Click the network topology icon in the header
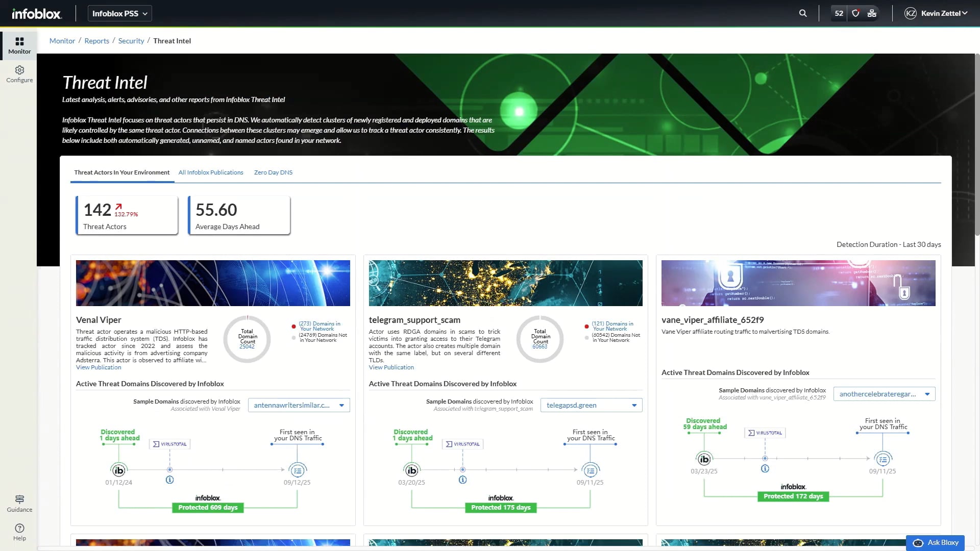 pyautogui.click(x=872, y=13)
